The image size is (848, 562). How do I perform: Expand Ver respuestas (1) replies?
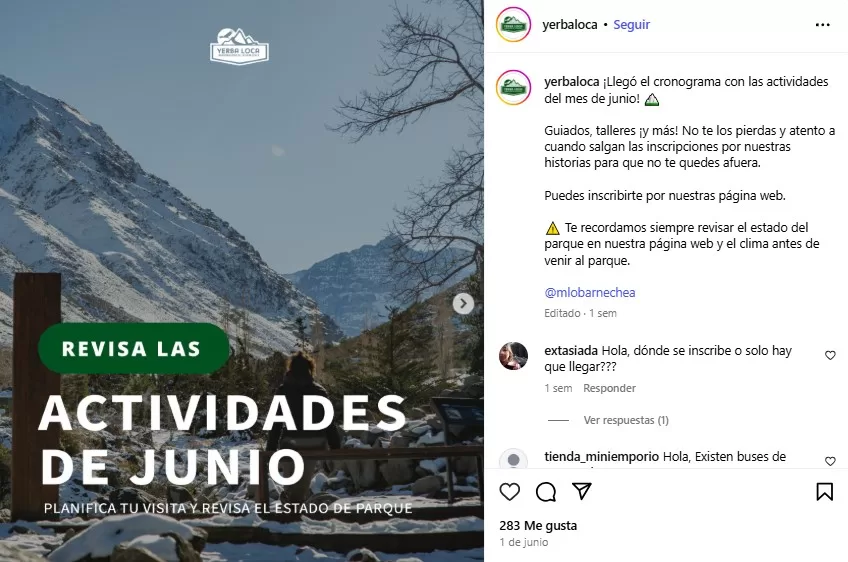click(626, 420)
